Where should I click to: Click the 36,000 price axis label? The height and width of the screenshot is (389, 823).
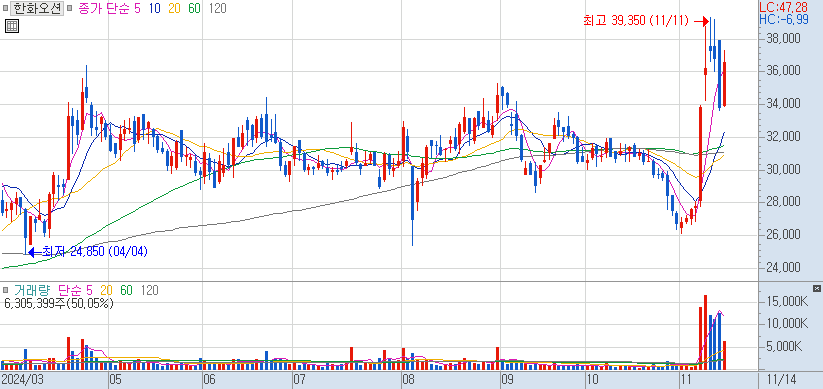785,71
